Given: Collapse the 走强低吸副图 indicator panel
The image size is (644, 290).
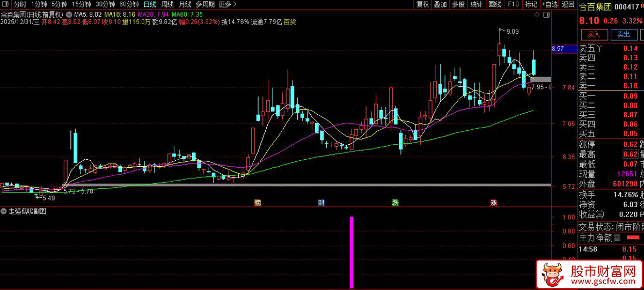Looking at the screenshot, I should pos(5,212).
